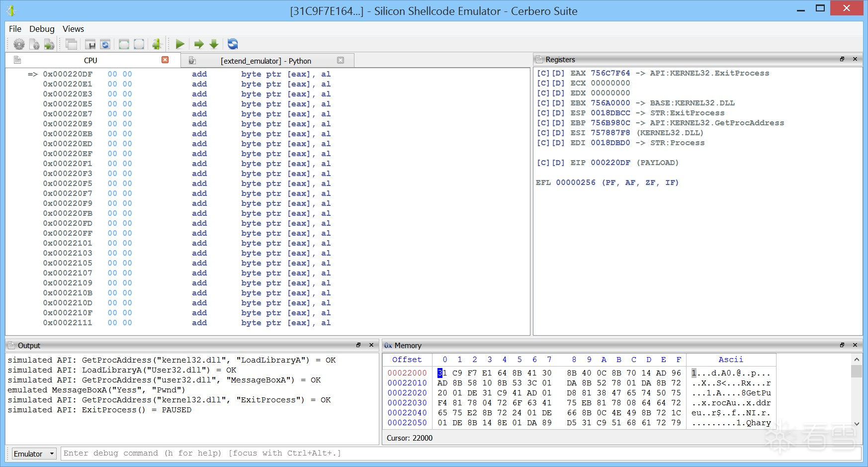Click the gear settings icon in toolbar
868x467 pixels.
point(19,44)
